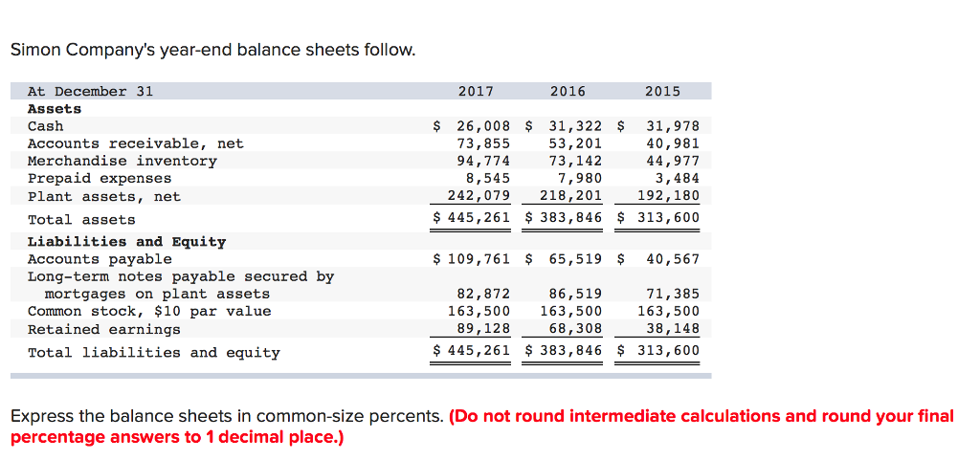
Task: Click the "Simon Company's year-end balance sheets follow" heading
Action: click(x=213, y=50)
